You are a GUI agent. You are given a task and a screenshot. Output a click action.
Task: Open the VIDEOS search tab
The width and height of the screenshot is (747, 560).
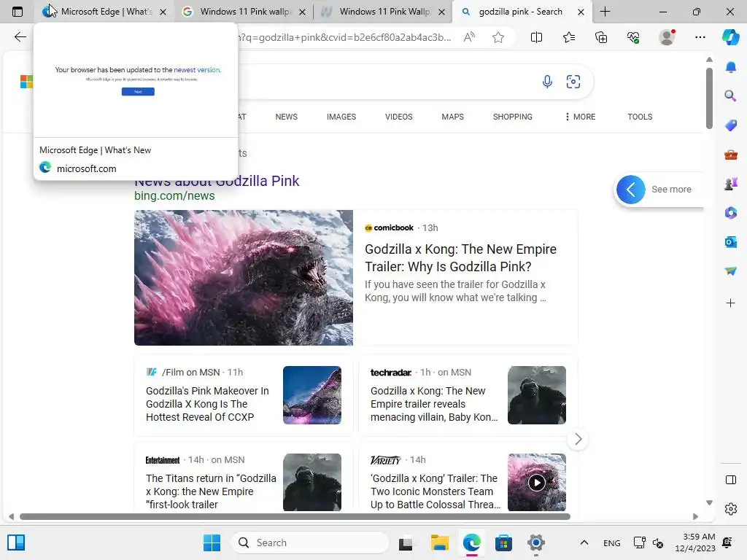399,117
